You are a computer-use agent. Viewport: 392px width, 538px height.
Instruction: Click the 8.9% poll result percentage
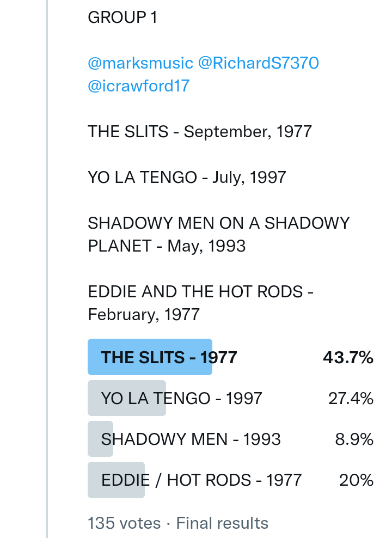click(354, 439)
